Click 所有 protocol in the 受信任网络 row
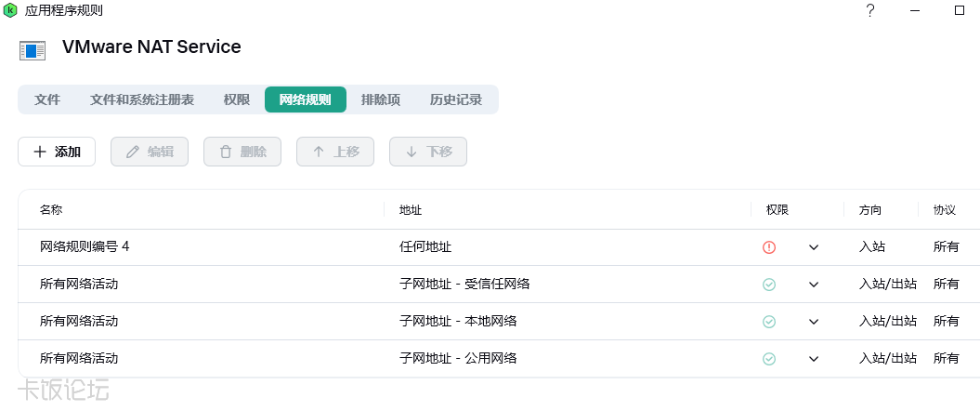 [947, 285]
